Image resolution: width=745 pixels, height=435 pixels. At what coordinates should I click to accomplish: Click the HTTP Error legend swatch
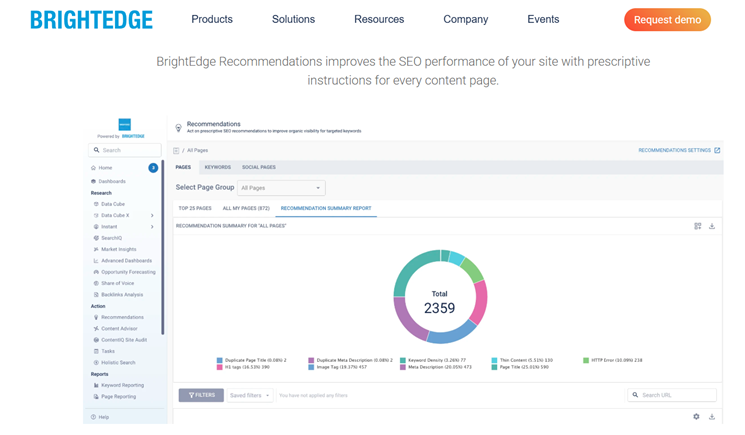point(586,360)
